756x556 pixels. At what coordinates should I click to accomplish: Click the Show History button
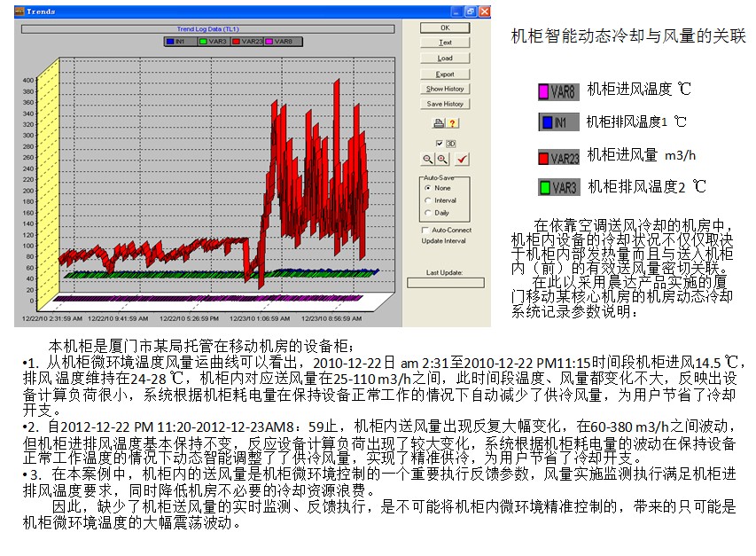click(x=445, y=89)
